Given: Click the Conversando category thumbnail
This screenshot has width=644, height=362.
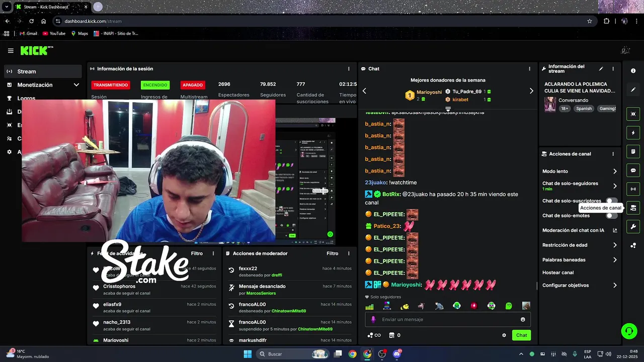Looking at the screenshot, I should [550, 105].
